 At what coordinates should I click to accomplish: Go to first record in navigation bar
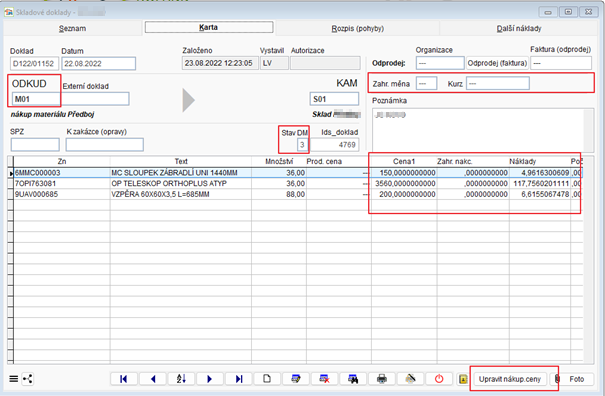[123, 379]
